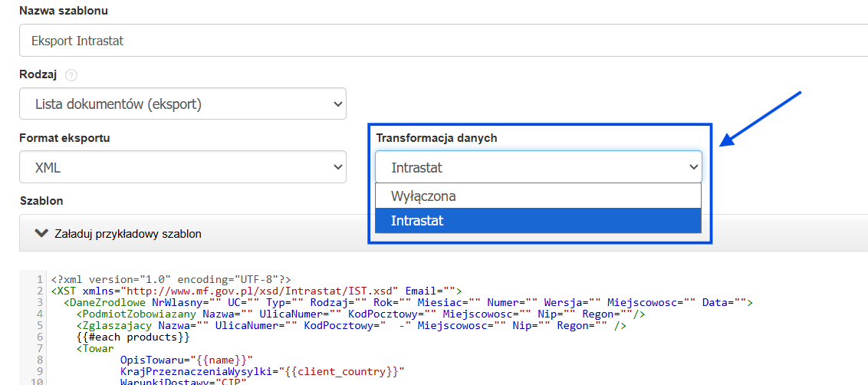
Task: Click line number 5 in the gutter
Action: point(41,326)
